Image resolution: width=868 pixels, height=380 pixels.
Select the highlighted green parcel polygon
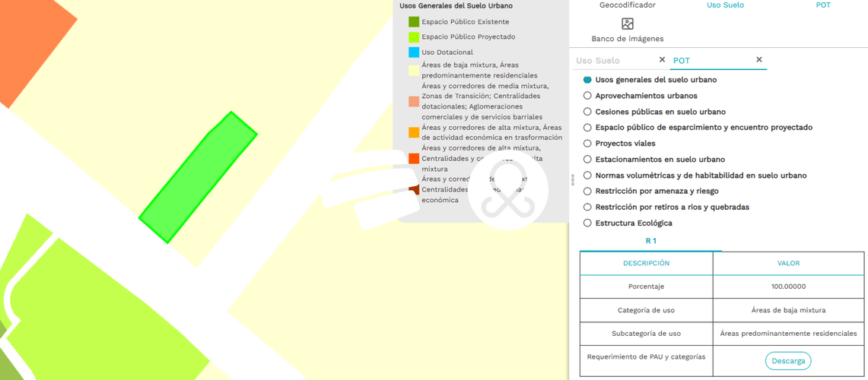[198, 177]
